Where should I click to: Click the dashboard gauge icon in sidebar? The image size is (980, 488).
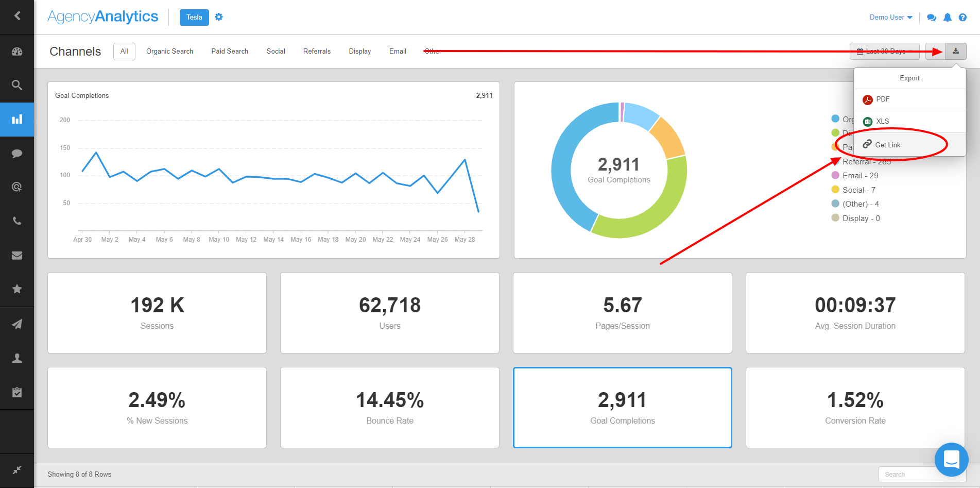(x=17, y=52)
